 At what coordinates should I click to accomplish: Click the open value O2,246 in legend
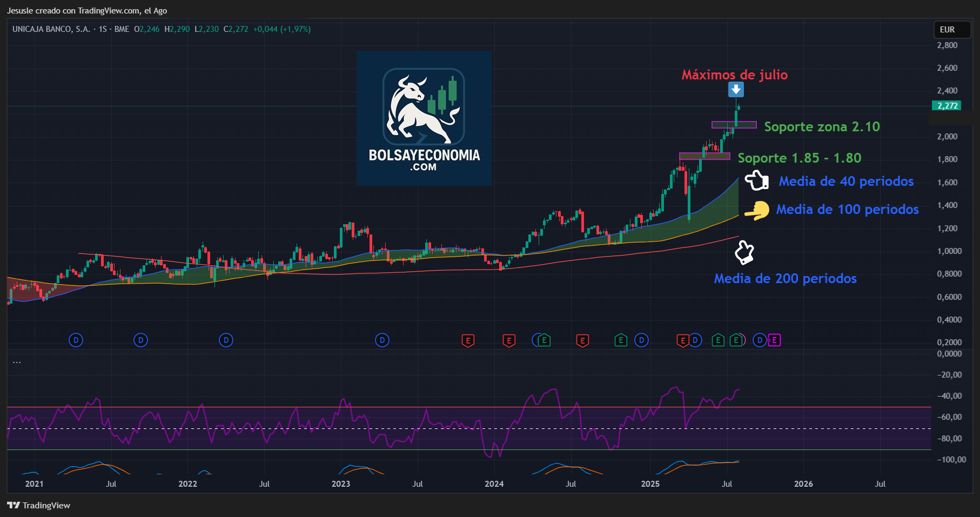click(147, 29)
